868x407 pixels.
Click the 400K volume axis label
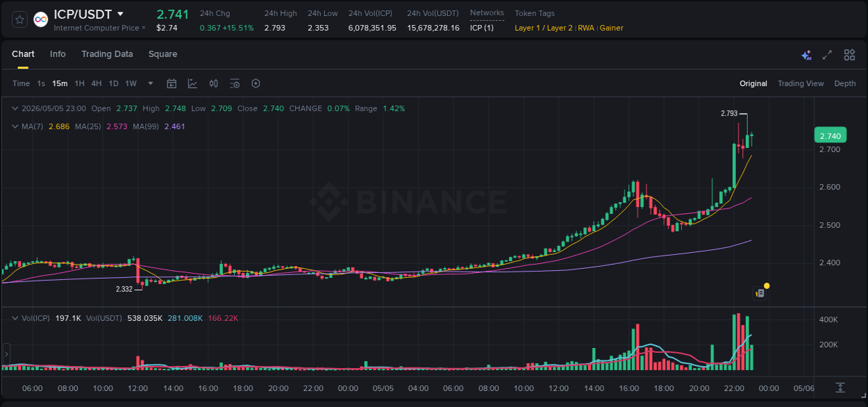click(828, 319)
